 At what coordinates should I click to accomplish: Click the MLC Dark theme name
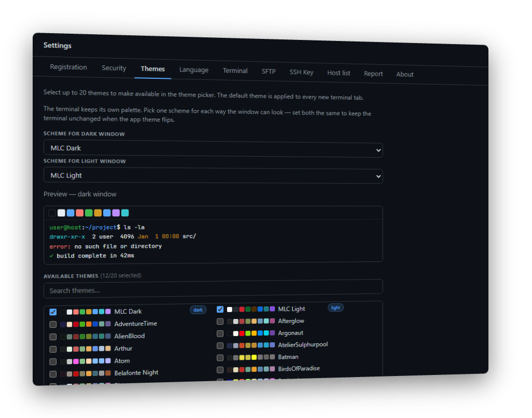128,312
